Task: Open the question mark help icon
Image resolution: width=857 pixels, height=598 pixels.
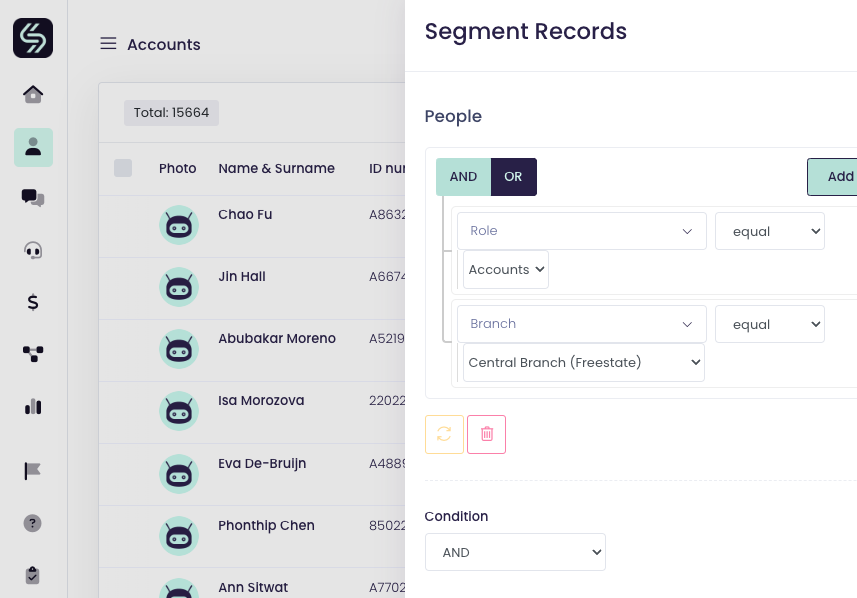Action: point(33,523)
